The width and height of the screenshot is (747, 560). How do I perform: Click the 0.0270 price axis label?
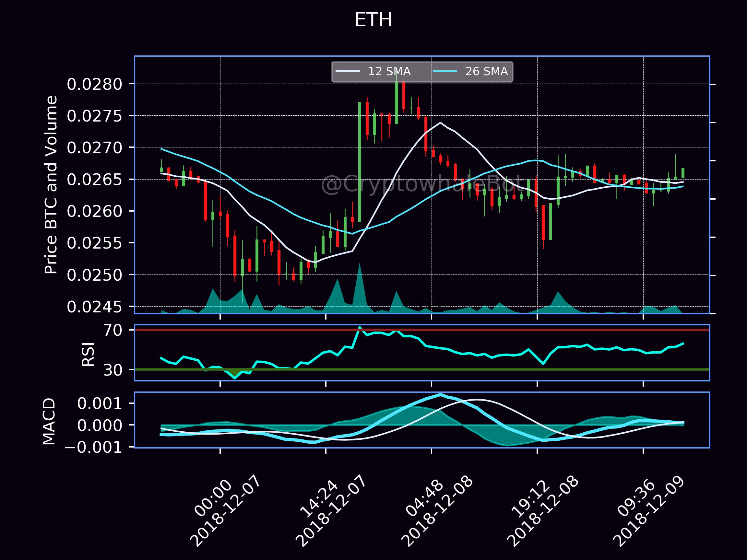click(94, 147)
